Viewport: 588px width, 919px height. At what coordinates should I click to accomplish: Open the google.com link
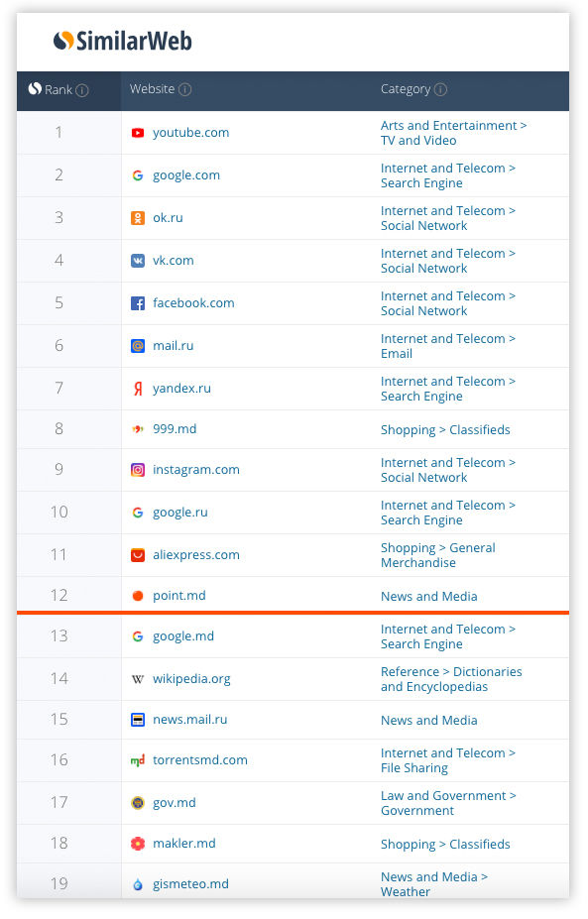[x=186, y=175]
